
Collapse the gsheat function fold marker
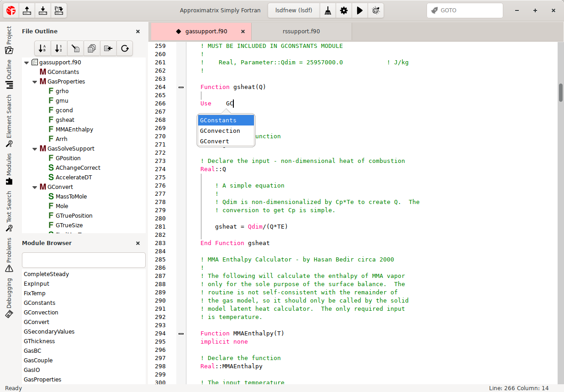[x=181, y=87]
